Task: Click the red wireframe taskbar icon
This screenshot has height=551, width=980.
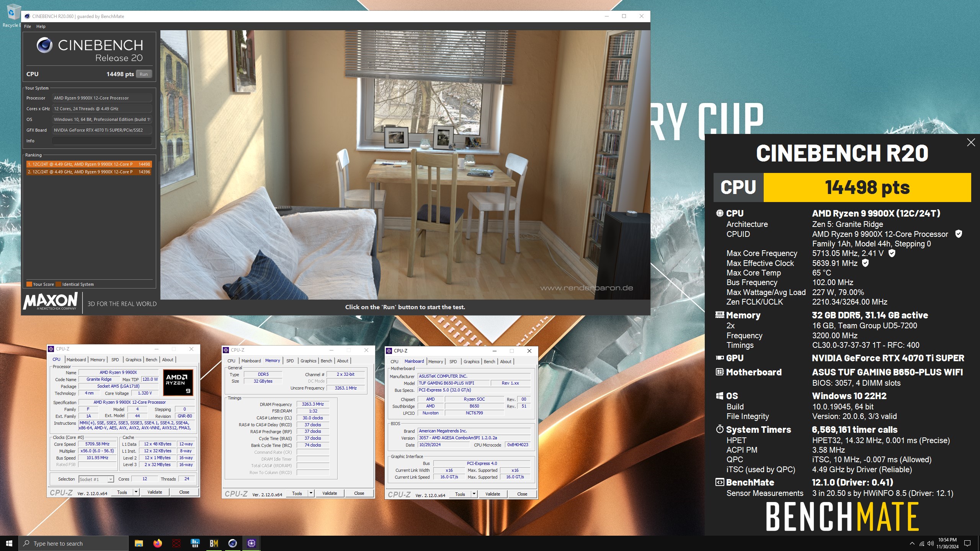Action: pyautogui.click(x=176, y=543)
